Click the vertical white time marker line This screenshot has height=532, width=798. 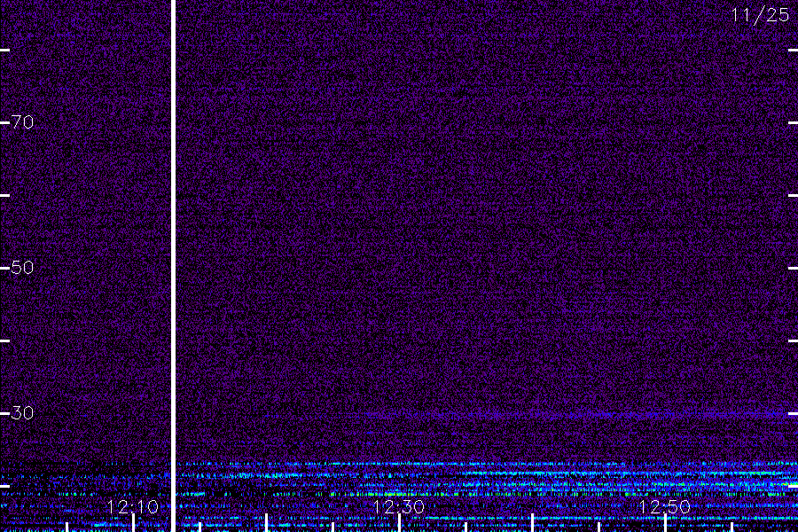click(173, 266)
